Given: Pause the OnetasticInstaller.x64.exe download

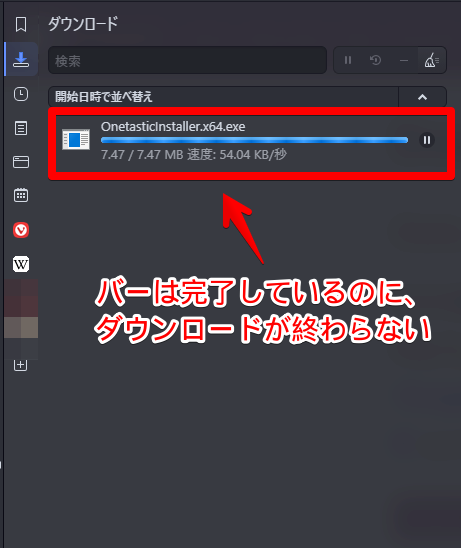Looking at the screenshot, I should coord(427,140).
